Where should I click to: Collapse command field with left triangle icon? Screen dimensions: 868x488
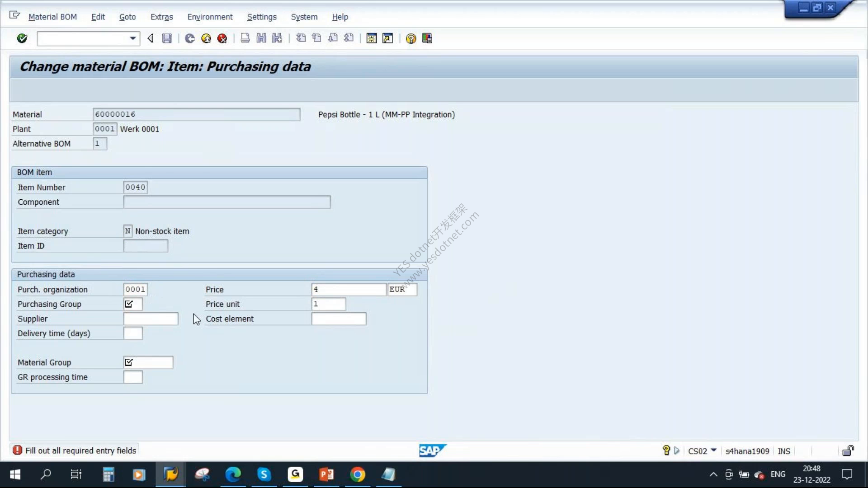[x=151, y=38]
